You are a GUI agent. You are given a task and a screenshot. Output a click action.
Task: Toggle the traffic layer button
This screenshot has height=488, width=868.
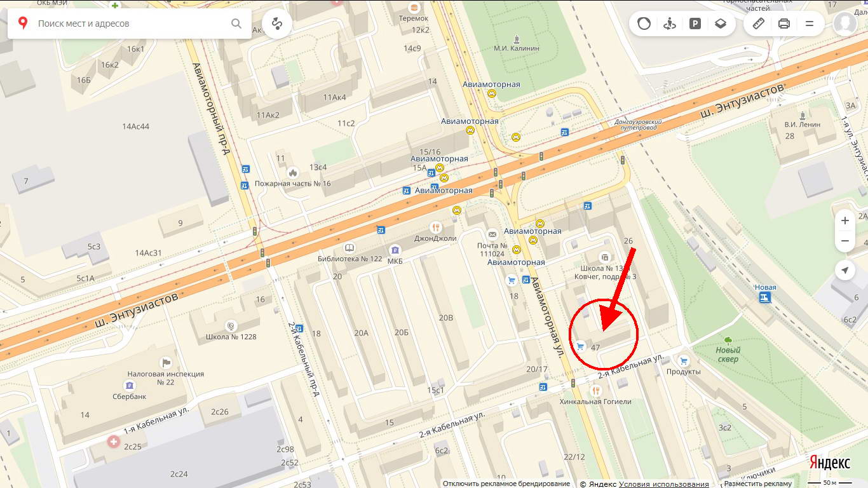coord(644,24)
